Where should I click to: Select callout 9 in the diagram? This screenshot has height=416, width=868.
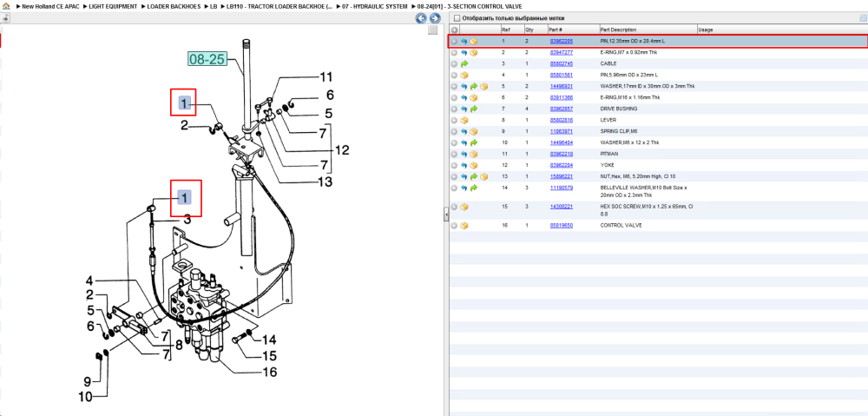click(87, 381)
